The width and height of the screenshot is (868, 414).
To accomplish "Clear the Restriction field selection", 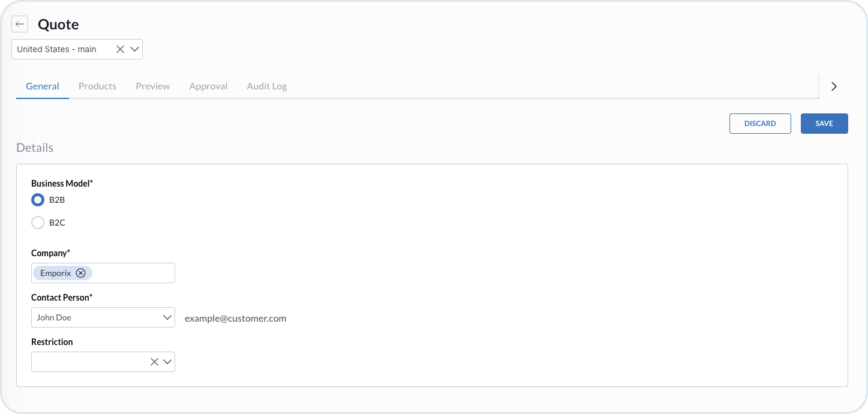I will tap(154, 362).
